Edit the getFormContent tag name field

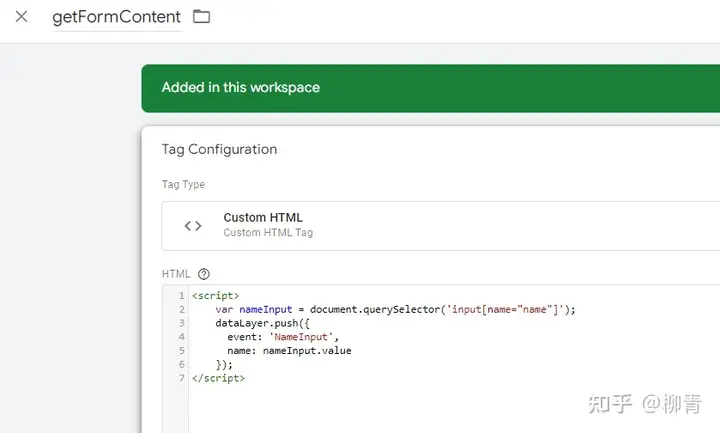click(116, 17)
